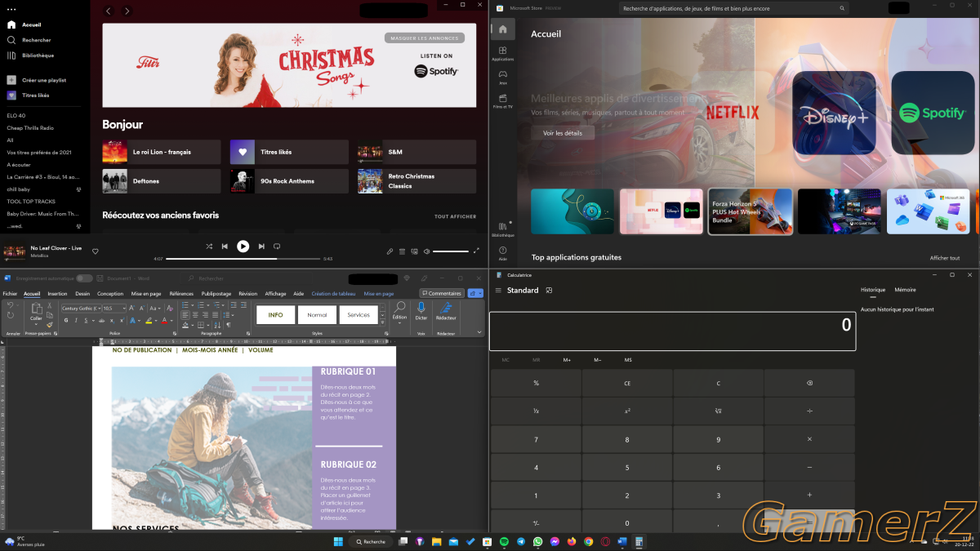Click the CE key in Calculator
980x551 pixels.
627,383
